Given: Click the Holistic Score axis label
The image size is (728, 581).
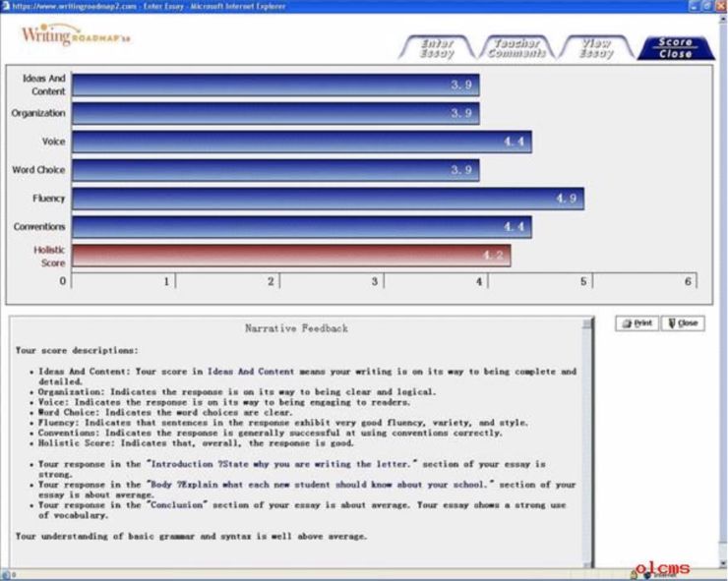Looking at the screenshot, I should click(x=49, y=257).
